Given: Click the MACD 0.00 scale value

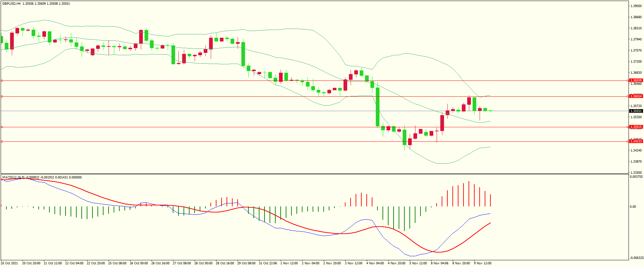Looking at the screenshot, I should (633, 207).
